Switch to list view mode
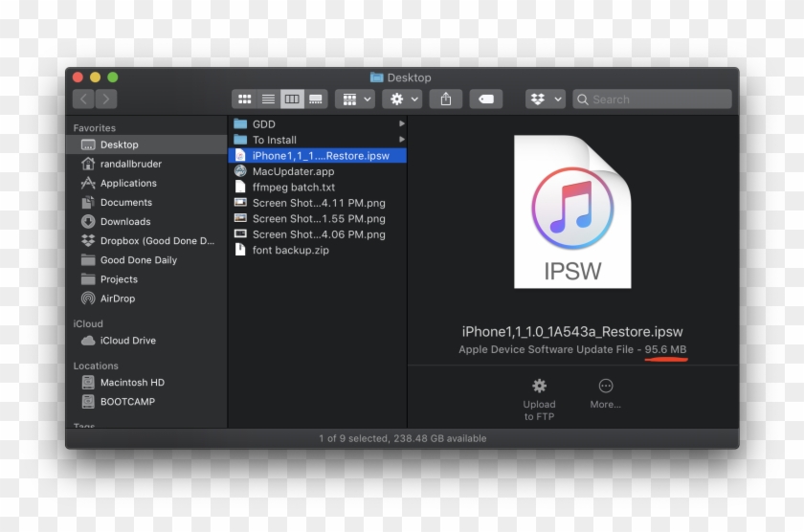This screenshot has height=532, width=804. coord(268,100)
